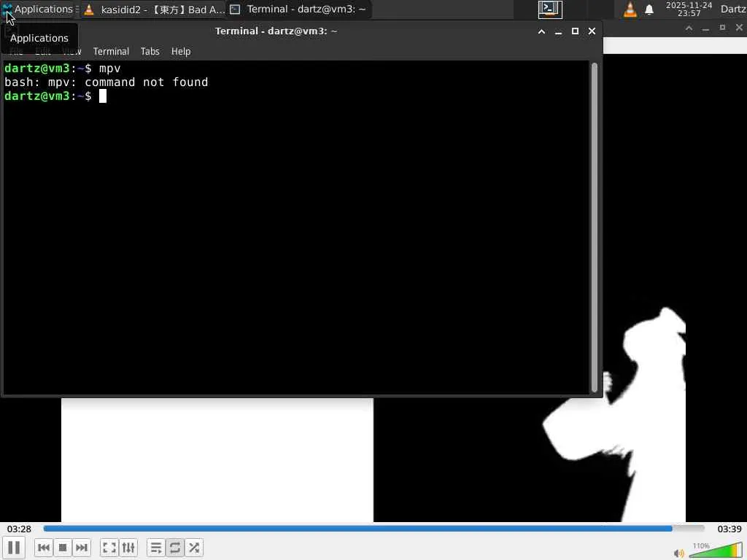
Task: Shade terminal window with up-arrow button
Action: [x=541, y=31]
